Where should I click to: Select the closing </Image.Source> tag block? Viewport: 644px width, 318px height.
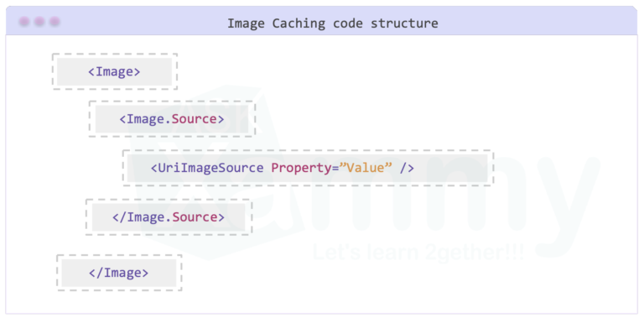pos(169,217)
